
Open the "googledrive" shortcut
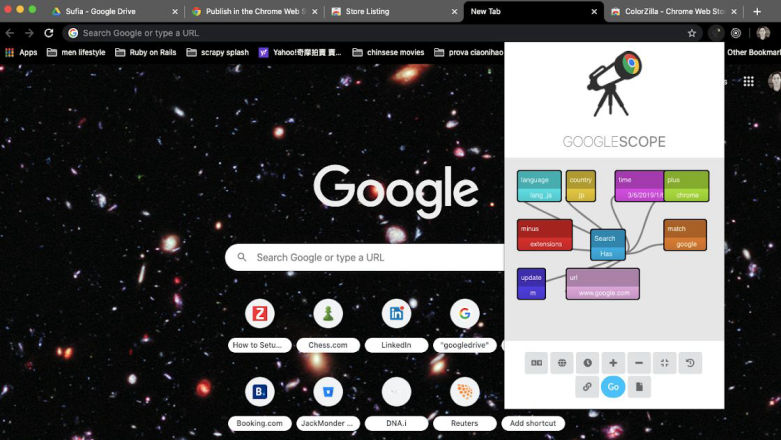pyautogui.click(x=465, y=324)
